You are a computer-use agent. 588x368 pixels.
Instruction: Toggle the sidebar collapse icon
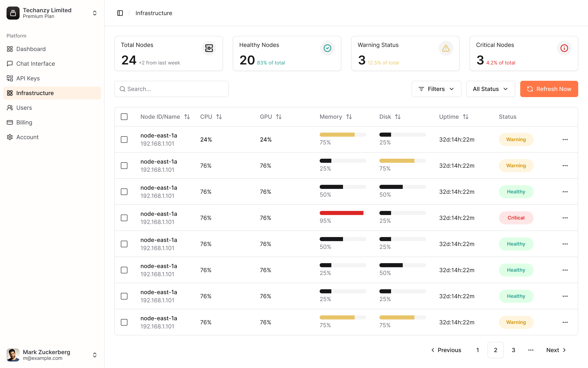[120, 13]
